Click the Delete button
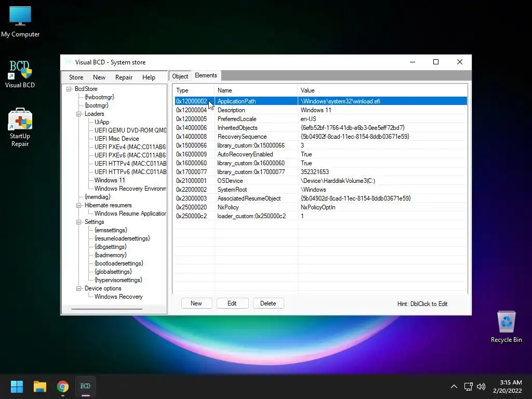Screen dimensions: 532x399 click(x=269, y=303)
